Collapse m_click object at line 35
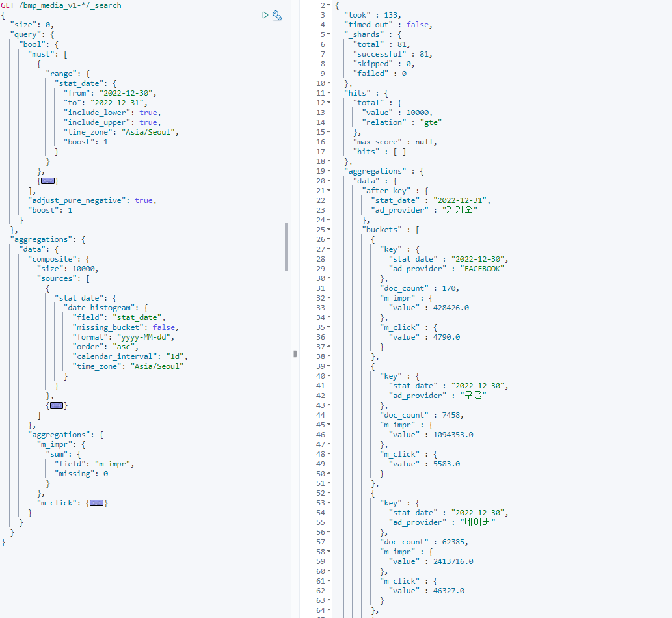Image resolution: width=672 pixels, height=618 pixels. click(329, 327)
